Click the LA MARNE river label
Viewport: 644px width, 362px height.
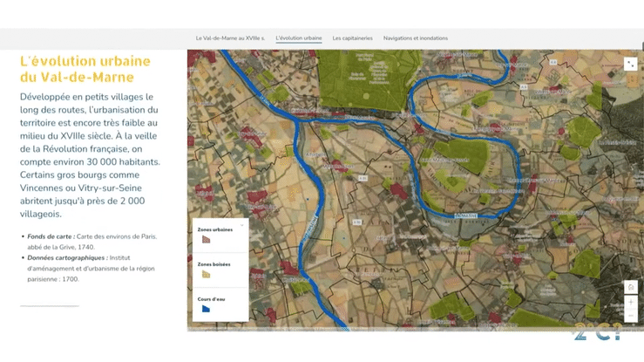point(466,215)
